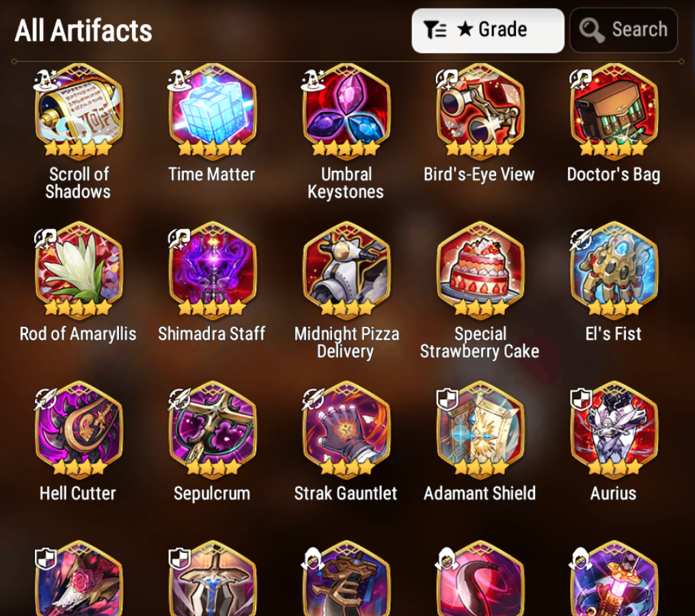Image resolution: width=695 pixels, height=616 pixels.
Task: Select the sword hilt artifact in bottom row
Action: click(x=213, y=578)
